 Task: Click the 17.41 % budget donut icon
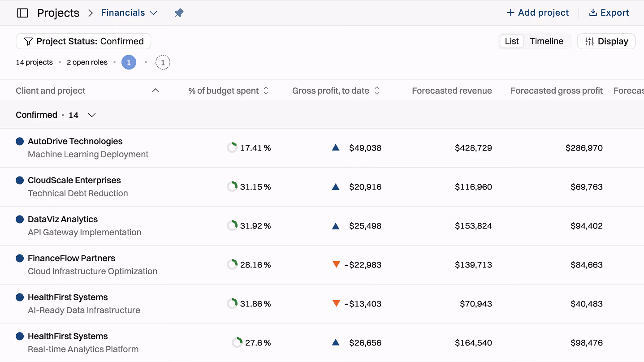tap(232, 148)
